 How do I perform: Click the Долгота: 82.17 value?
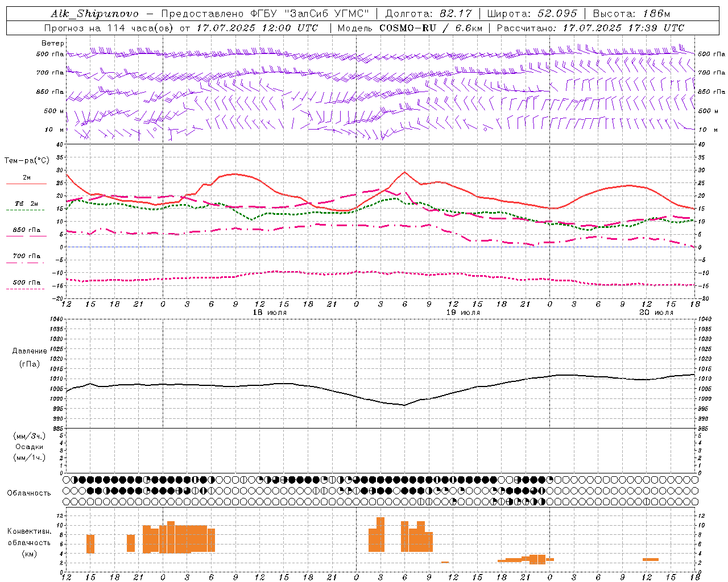coord(428,14)
